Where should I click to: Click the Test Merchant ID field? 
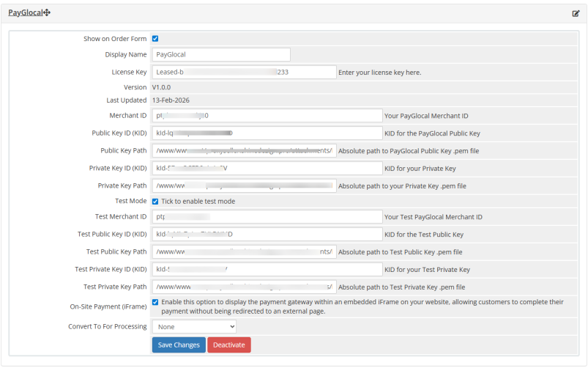267,217
